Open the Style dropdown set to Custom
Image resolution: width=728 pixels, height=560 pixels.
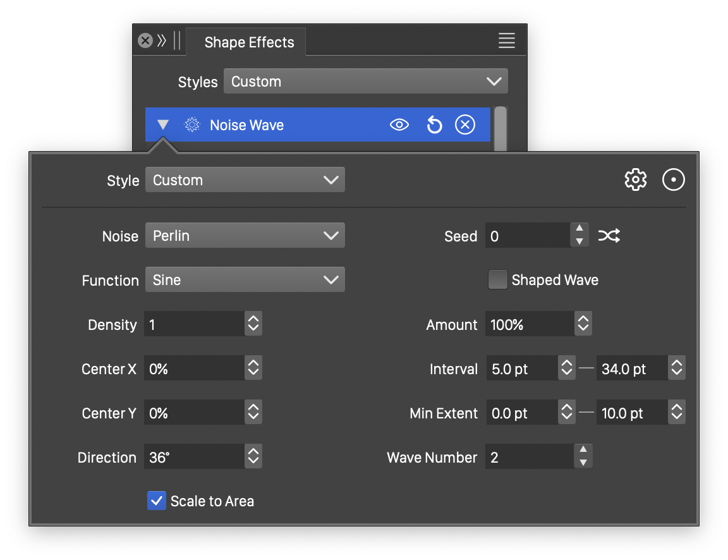[x=245, y=180]
